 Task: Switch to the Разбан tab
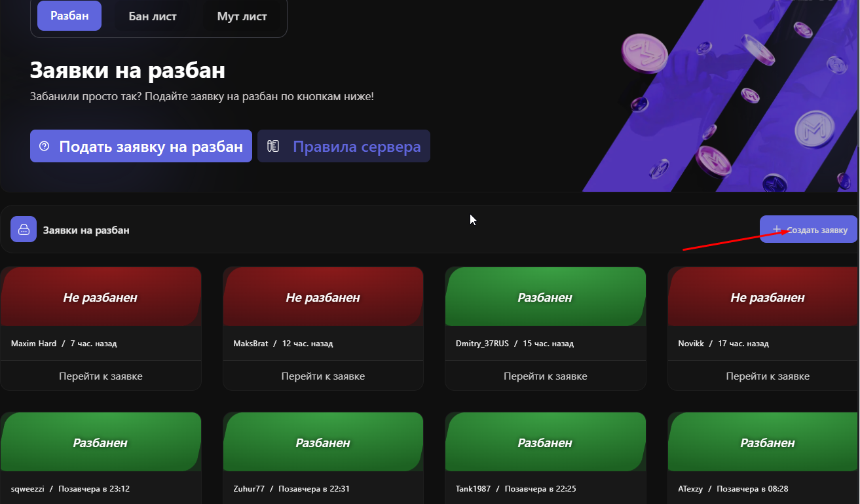coord(69,16)
